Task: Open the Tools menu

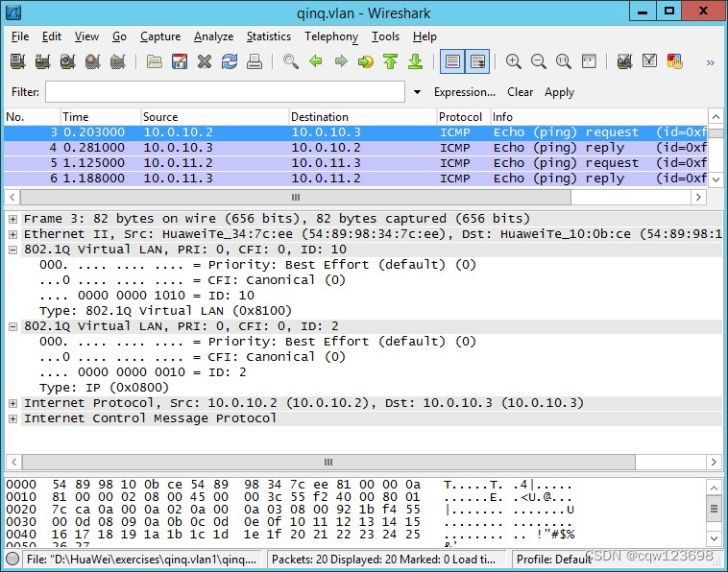Action: pyautogui.click(x=385, y=36)
